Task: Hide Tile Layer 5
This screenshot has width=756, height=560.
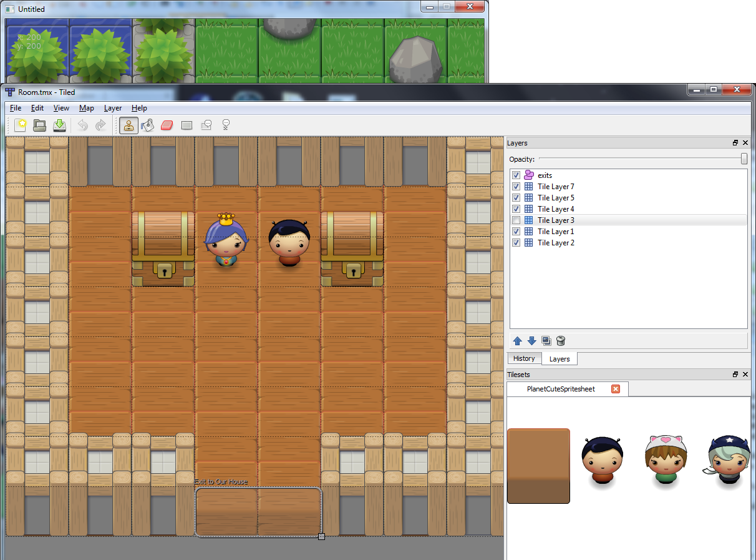Action: pos(516,198)
